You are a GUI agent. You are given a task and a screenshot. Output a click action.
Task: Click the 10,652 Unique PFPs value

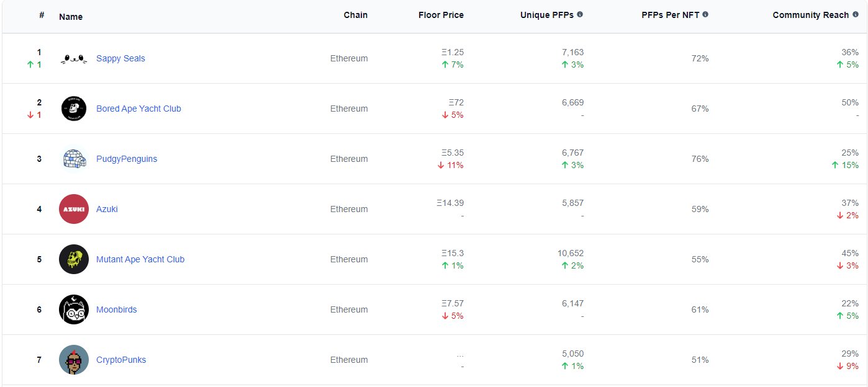(x=571, y=253)
